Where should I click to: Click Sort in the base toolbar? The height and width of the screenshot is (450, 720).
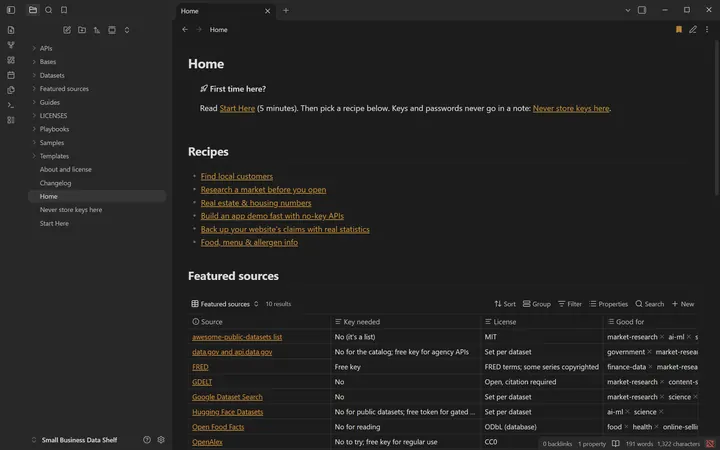[505, 304]
